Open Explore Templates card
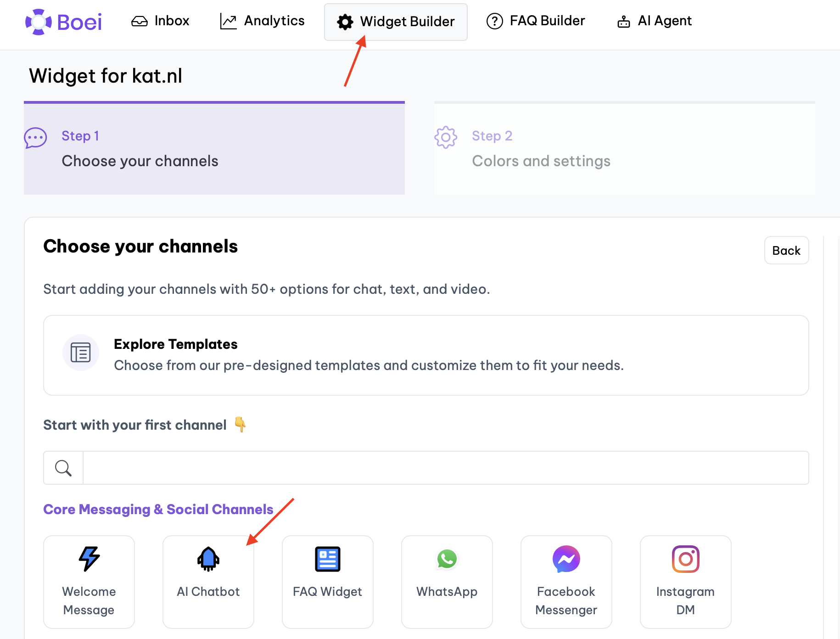The height and width of the screenshot is (639, 840). pyautogui.click(x=426, y=355)
